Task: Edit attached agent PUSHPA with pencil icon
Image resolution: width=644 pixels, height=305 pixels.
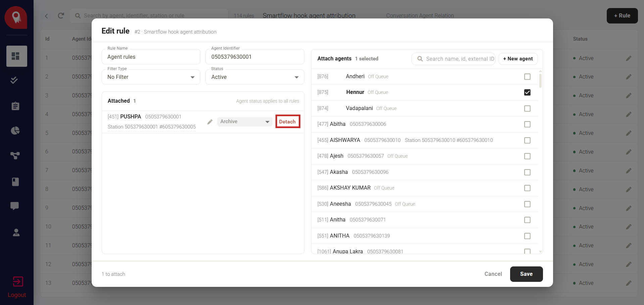Action: [210, 122]
